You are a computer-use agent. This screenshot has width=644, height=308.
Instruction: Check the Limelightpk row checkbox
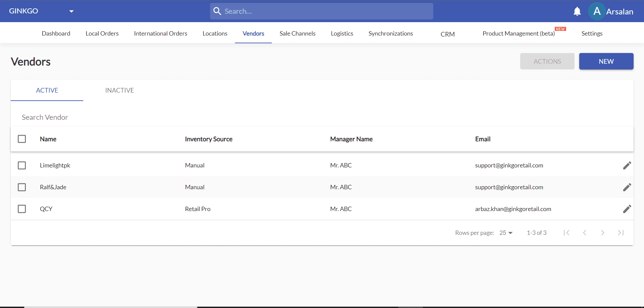22,165
